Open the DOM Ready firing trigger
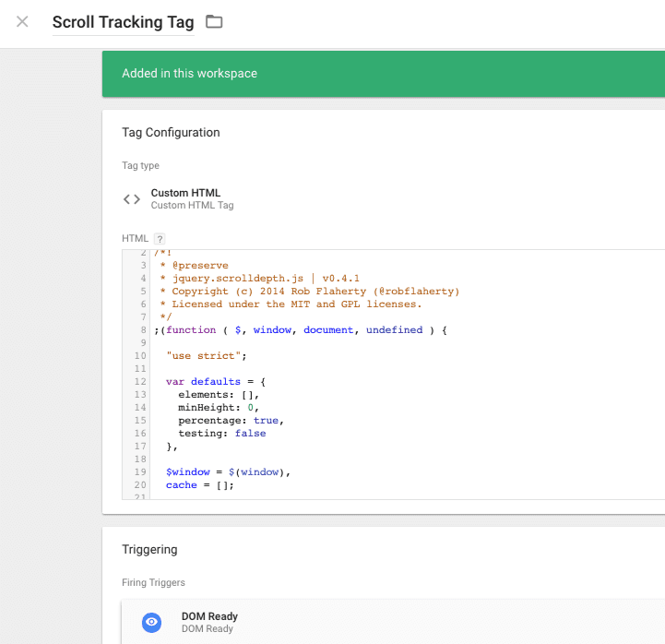665x644 pixels. coord(393,622)
